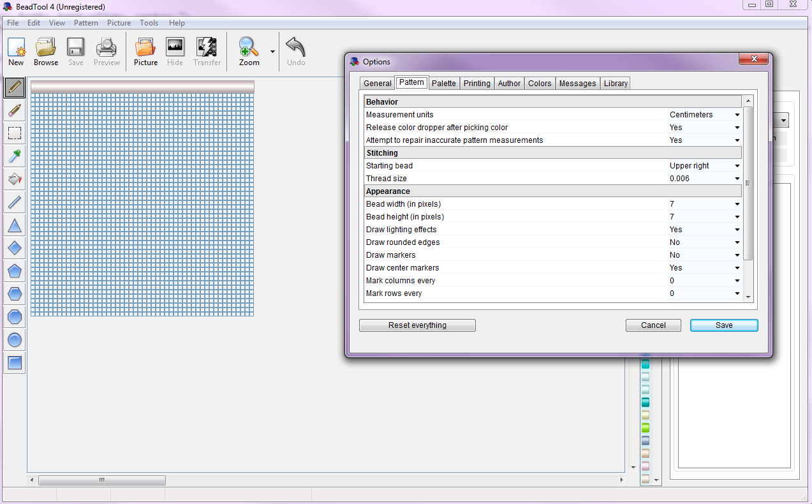812x504 pixels.
Task: Open a Picture using the toolbar
Action: (x=145, y=51)
